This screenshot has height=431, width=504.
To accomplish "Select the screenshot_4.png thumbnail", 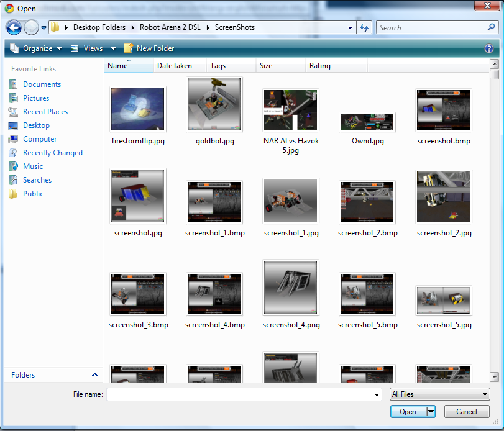I will click(291, 288).
